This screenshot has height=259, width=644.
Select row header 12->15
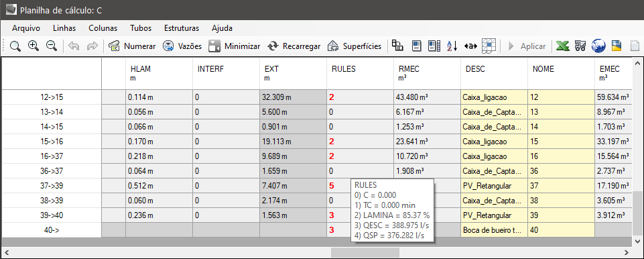pyautogui.click(x=52, y=97)
